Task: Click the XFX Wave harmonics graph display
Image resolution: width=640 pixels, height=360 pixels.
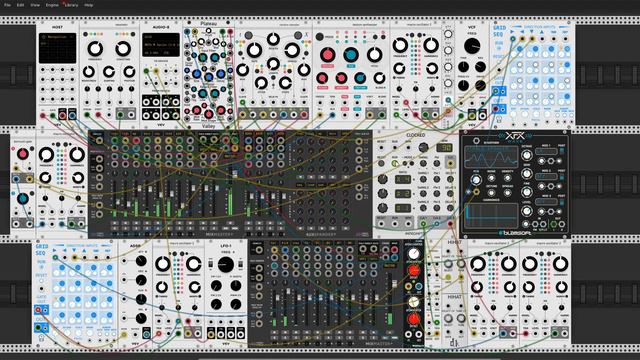Action: [491, 216]
